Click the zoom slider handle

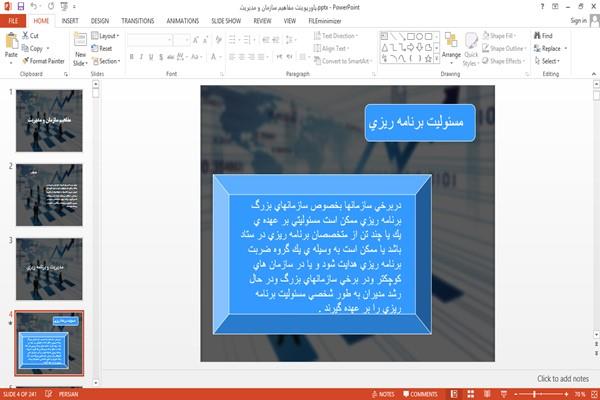point(534,394)
